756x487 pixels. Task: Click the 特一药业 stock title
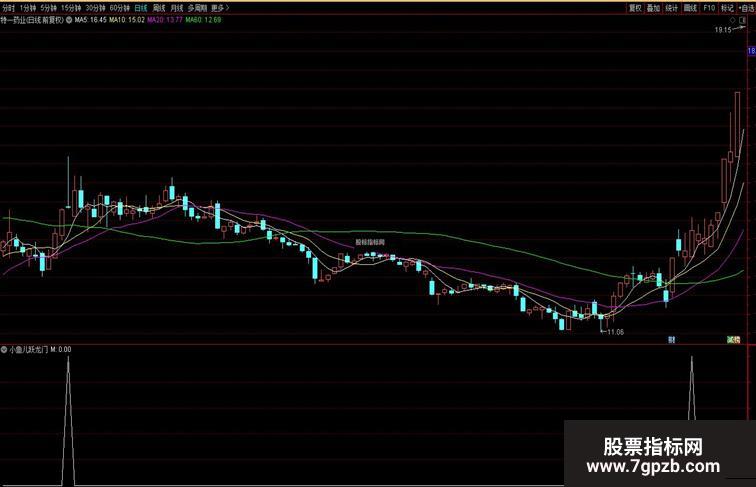32,20
